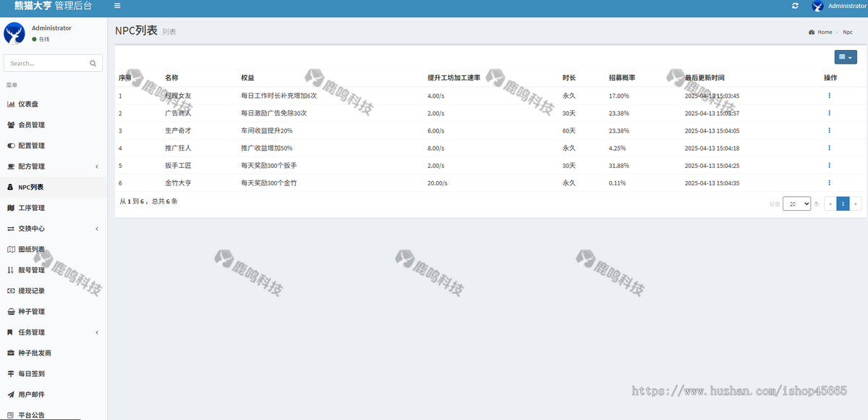Open the page size dropdown showing 20
The width and height of the screenshot is (868, 420).
pyautogui.click(x=796, y=204)
